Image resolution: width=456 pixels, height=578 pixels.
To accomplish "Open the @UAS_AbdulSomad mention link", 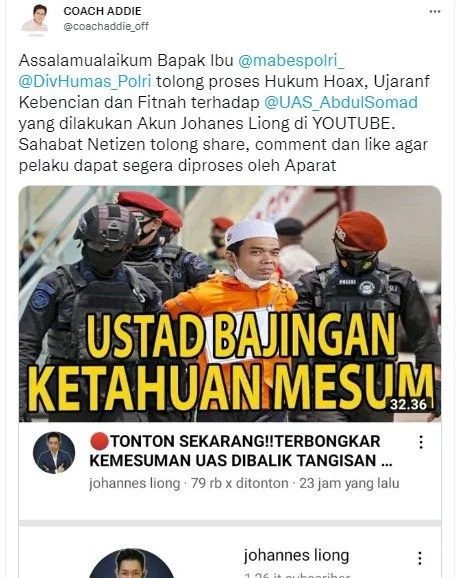I will tap(341, 102).
